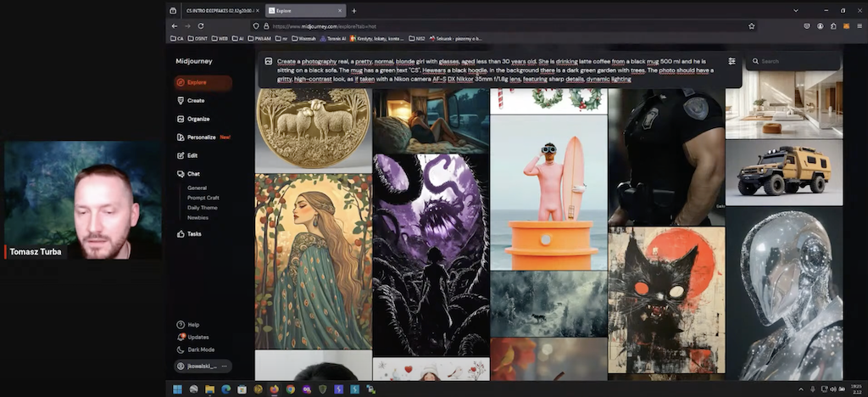Image resolution: width=868 pixels, height=397 pixels.
Task: Show hidden system tray icons
Action: [801, 389]
